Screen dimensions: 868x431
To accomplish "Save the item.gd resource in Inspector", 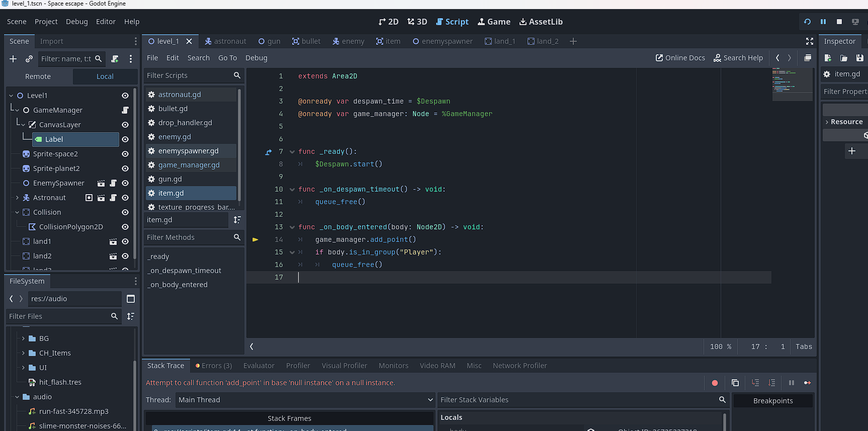I will click(860, 58).
